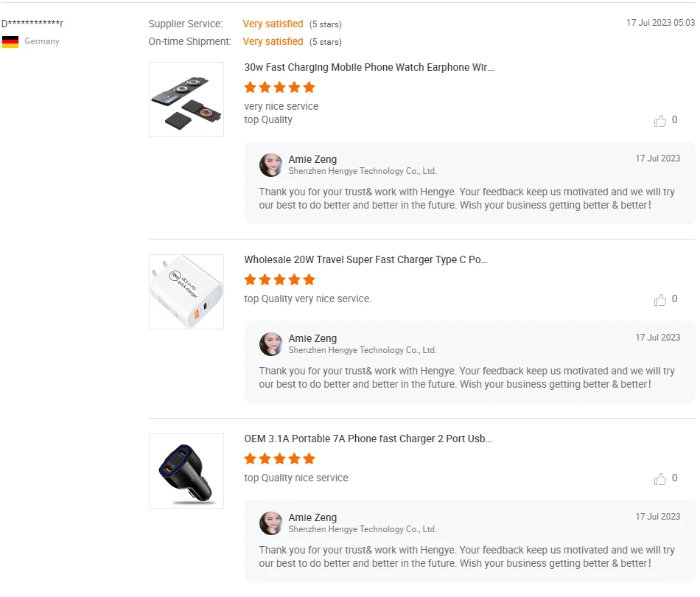Click the five-star rating of car charger review
The image size is (700, 597).
(279, 458)
